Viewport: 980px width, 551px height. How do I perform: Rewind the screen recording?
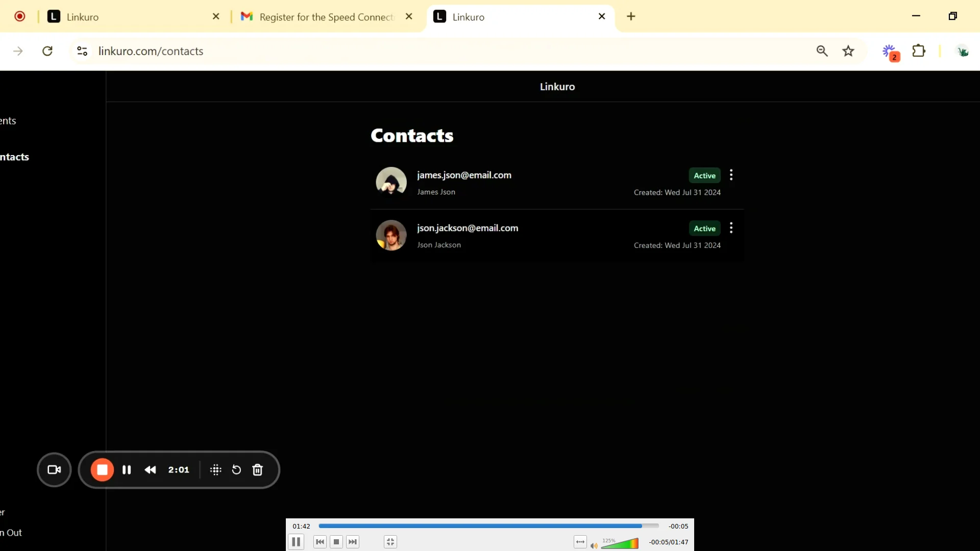pos(150,470)
